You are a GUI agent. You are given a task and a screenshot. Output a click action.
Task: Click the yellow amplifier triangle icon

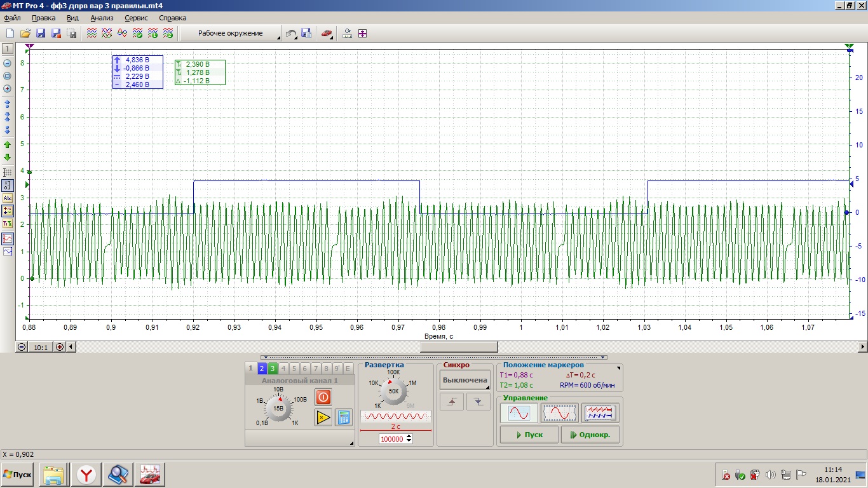point(323,417)
